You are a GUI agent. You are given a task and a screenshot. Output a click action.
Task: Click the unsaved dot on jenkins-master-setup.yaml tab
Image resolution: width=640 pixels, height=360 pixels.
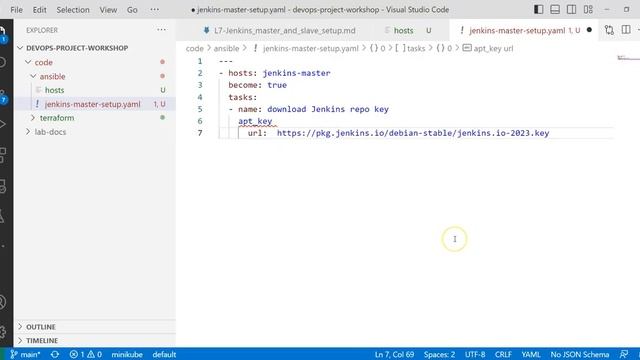(x=589, y=30)
